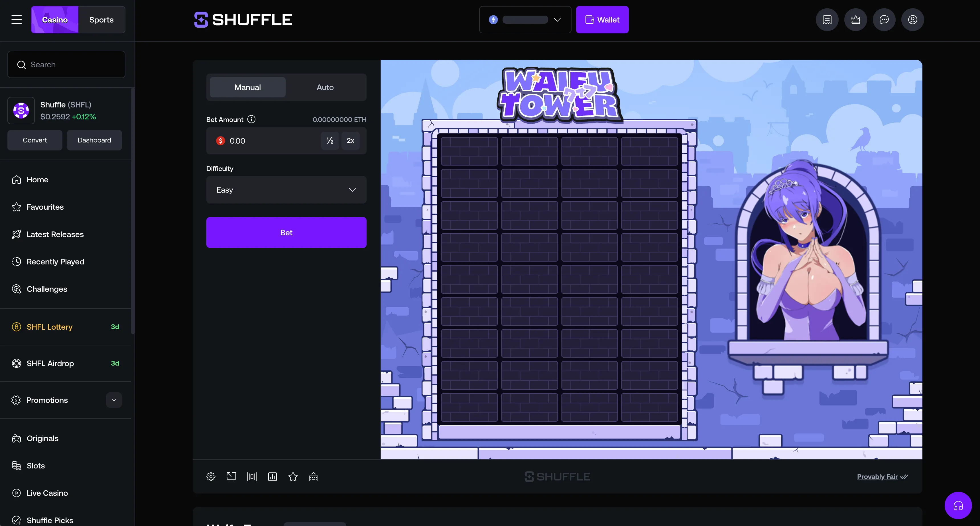Image resolution: width=980 pixels, height=526 pixels.
Task: Open Live Casino in sidebar
Action: 66,493
